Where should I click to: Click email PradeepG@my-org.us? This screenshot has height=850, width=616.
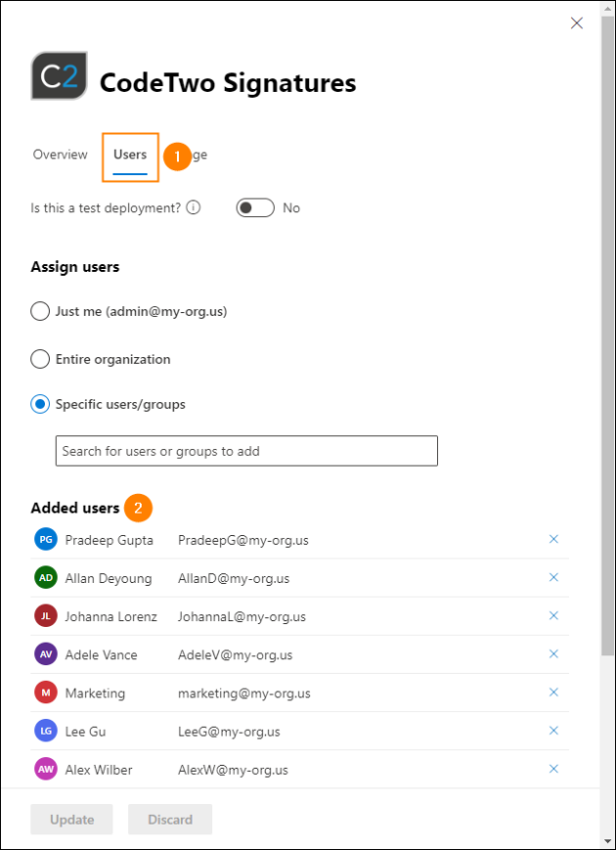pos(243,540)
